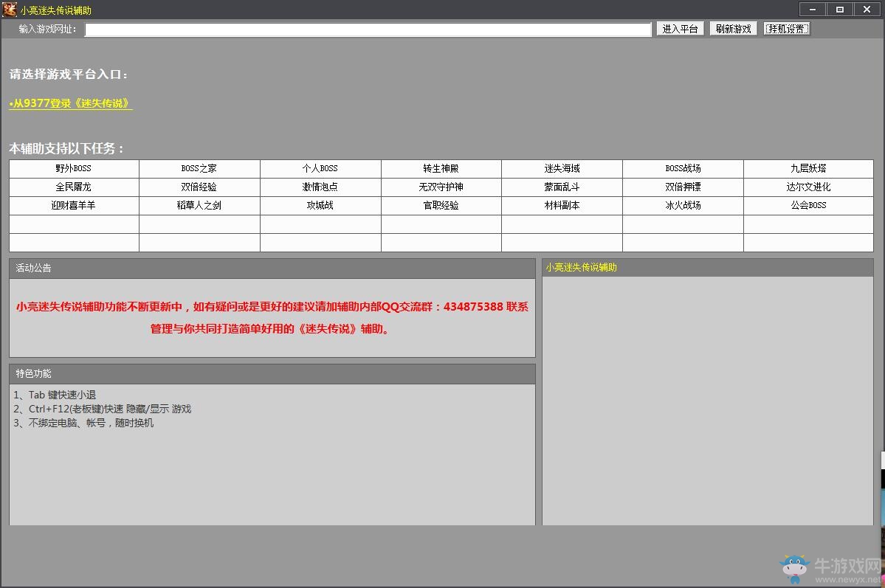The height and width of the screenshot is (588, 885).
Task: Minimize the 小亮迷失传说辅助 window
Action: pyautogui.click(x=813, y=9)
